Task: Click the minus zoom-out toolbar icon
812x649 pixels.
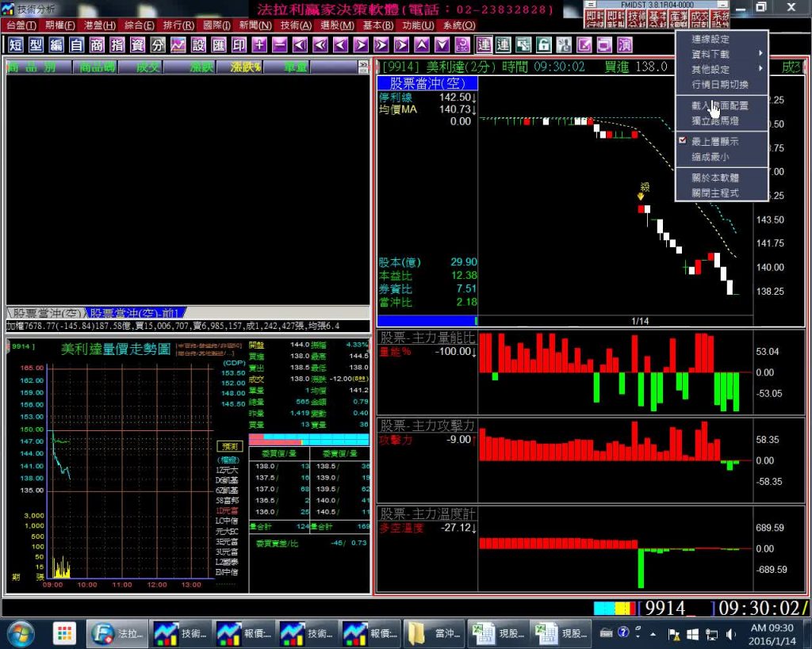Action: (280, 45)
